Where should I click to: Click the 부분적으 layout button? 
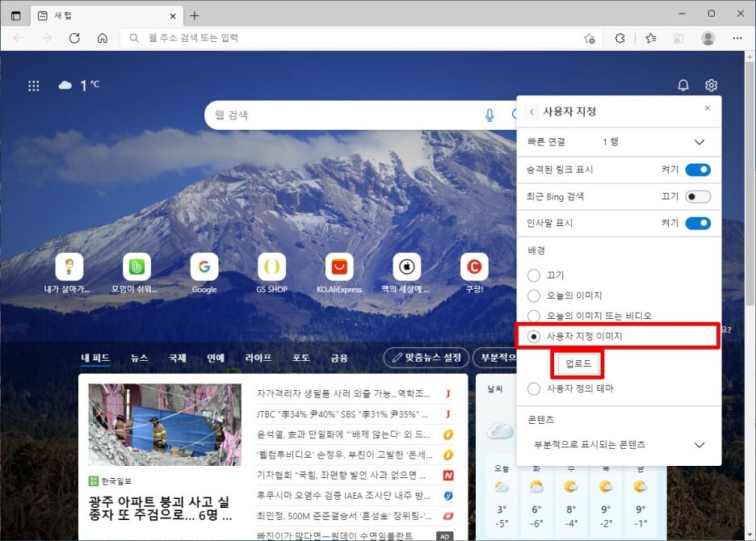point(494,358)
